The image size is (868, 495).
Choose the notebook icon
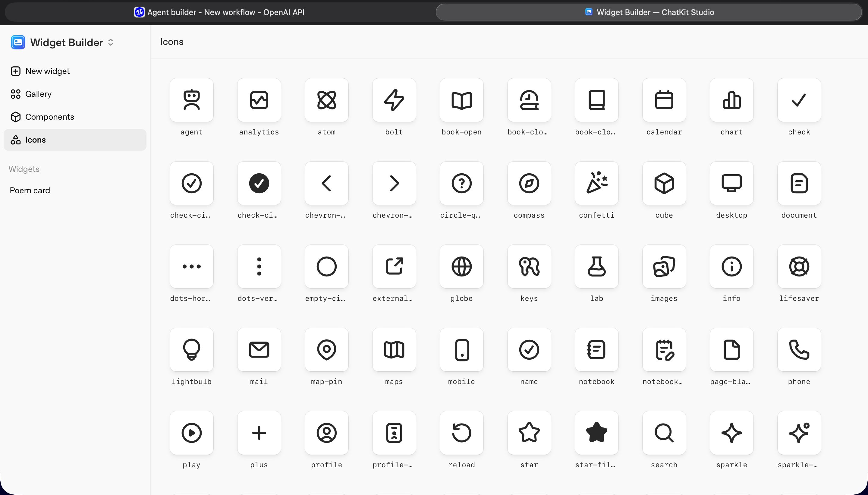(596, 349)
